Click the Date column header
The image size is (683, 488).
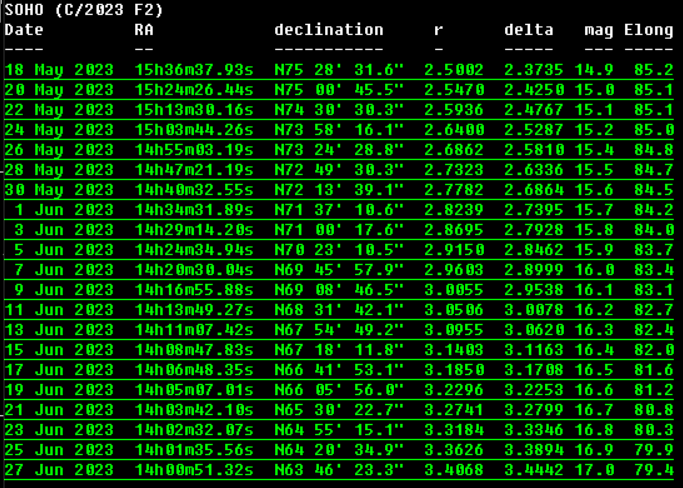(24, 30)
